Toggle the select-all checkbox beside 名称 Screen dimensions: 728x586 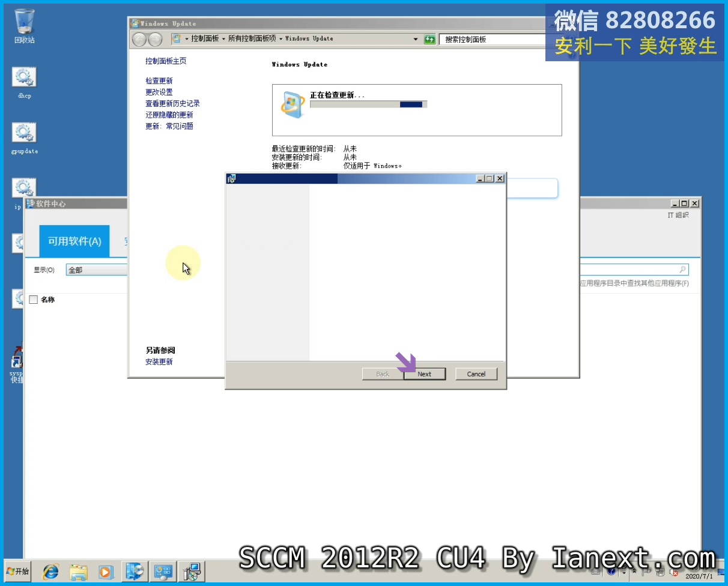point(34,300)
